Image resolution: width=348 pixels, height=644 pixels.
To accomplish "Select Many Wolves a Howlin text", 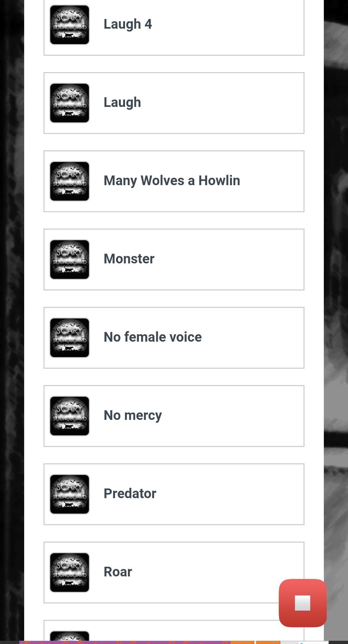I will [x=172, y=181].
